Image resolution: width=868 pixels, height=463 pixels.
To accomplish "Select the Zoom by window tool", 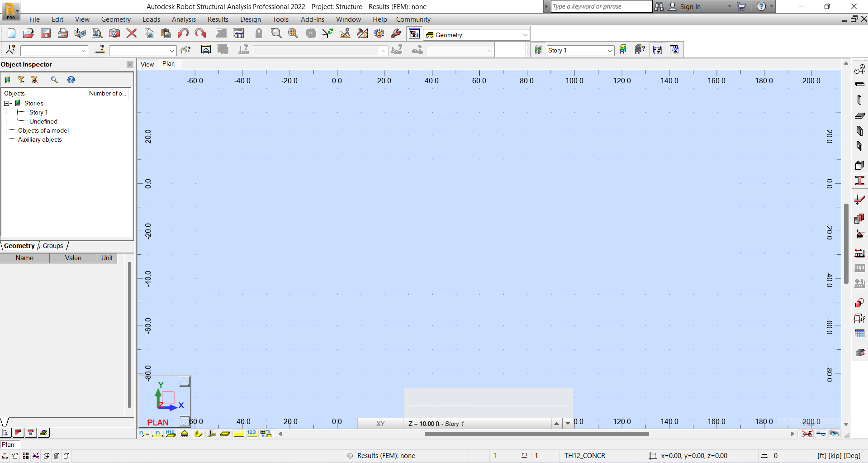I will (x=276, y=33).
